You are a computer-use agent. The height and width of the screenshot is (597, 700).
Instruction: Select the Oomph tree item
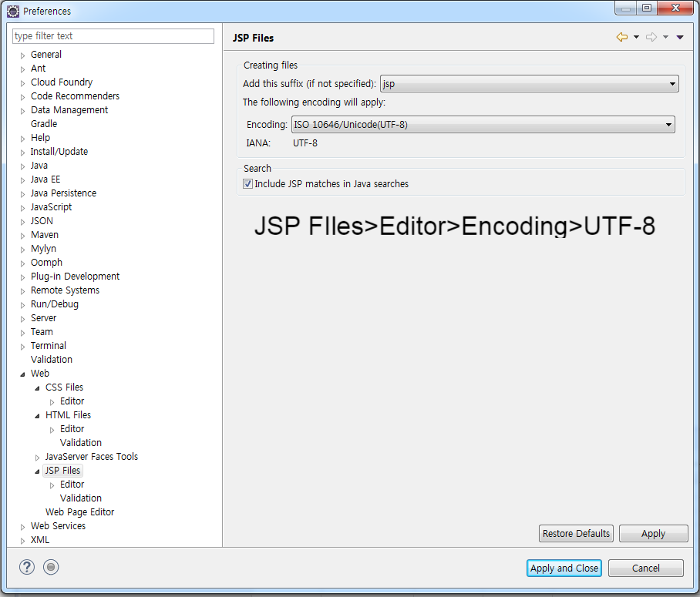click(x=46, y=263)
